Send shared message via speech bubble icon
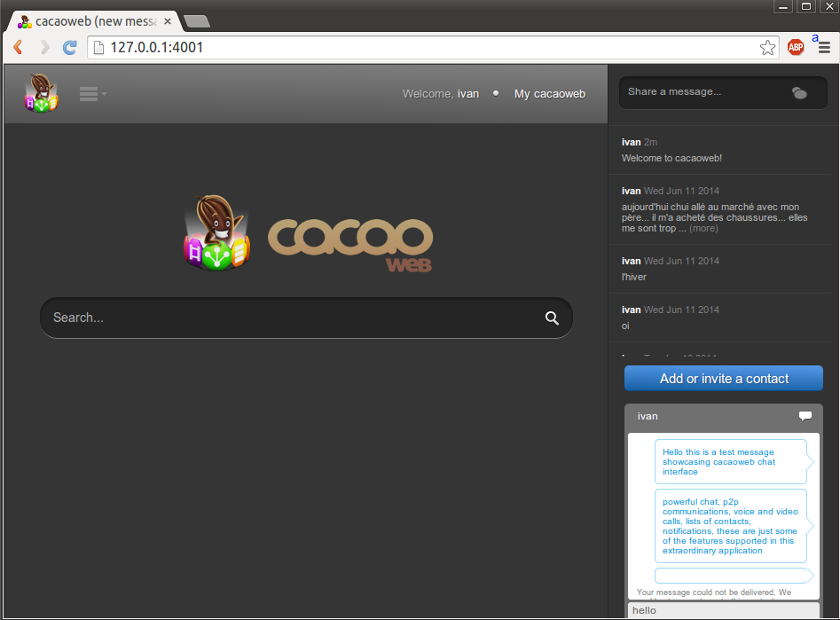The image size is (840, 620). click(799, 93)
